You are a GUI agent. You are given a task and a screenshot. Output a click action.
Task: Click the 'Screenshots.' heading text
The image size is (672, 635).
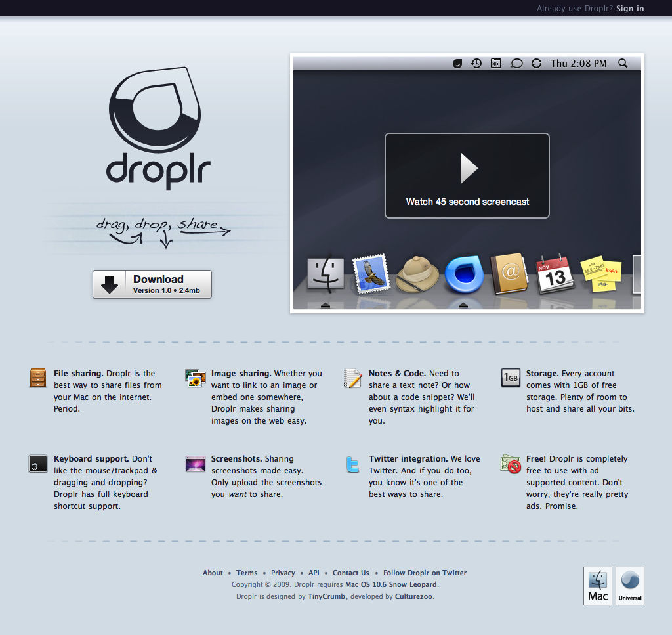click(x=236, y=459)
